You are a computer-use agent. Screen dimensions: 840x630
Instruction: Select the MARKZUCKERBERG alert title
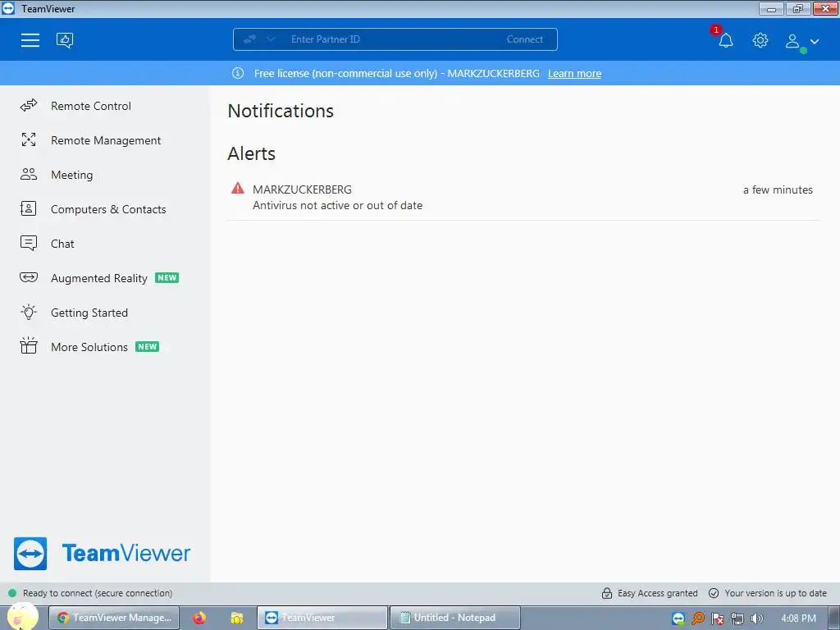click(302, 189)
